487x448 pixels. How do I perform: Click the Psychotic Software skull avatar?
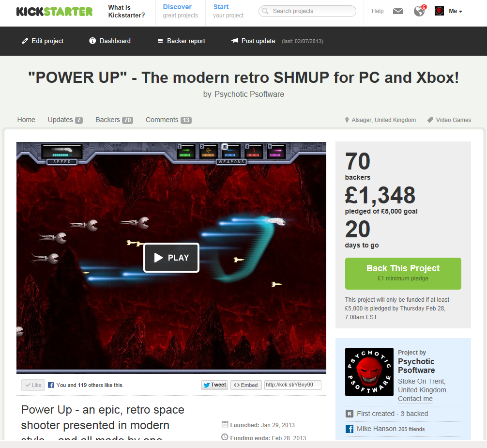tap(369, 372)
